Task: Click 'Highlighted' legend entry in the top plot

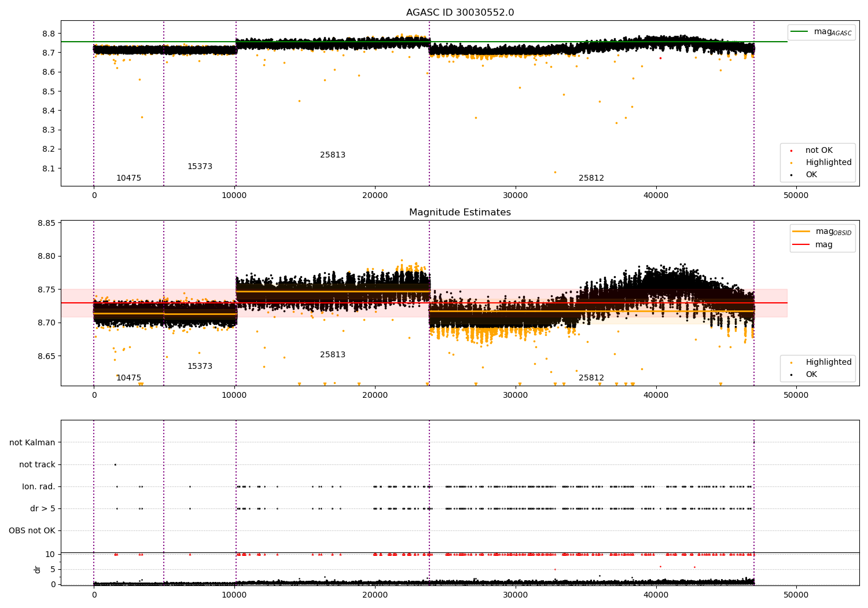Action: (821, 162)
